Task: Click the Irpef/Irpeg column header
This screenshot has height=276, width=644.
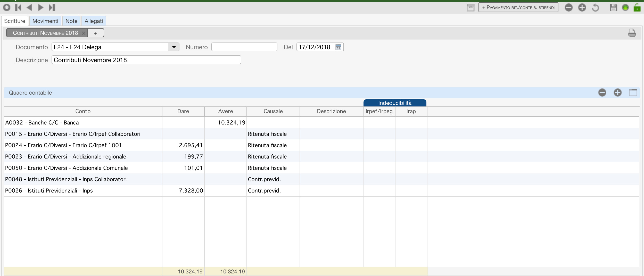Action: pyautogui.click(x=379, y=111)
